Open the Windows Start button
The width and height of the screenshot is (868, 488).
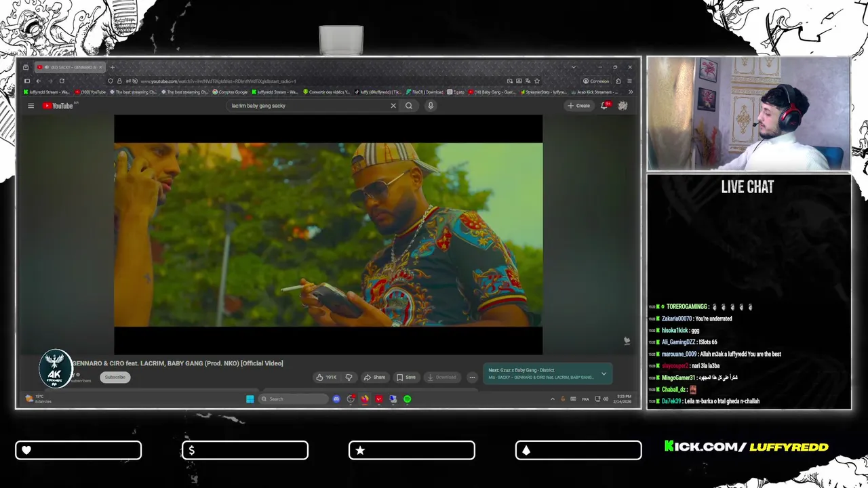(250, 399)
